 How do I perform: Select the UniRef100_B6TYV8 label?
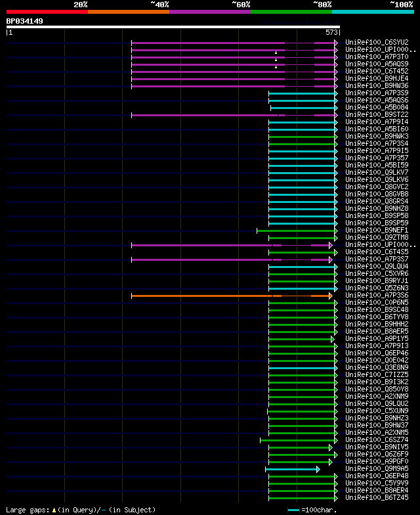[377, 317]
